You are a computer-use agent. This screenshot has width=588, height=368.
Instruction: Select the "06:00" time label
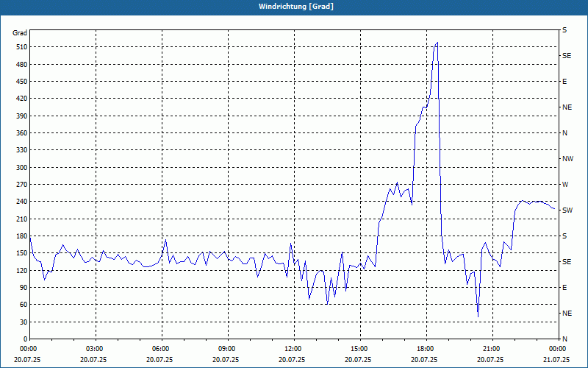pyautogui.click(x=162, y=349)
